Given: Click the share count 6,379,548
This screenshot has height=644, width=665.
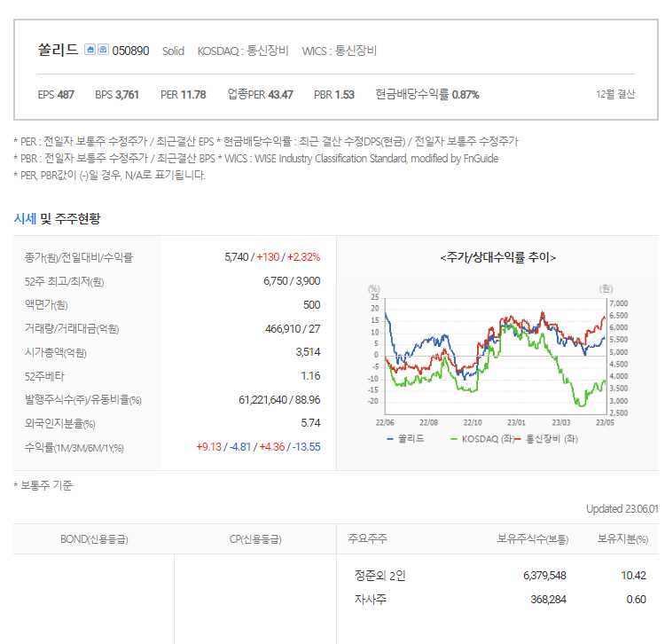Looking at the screenshot, I should click(x=544, y=576).
